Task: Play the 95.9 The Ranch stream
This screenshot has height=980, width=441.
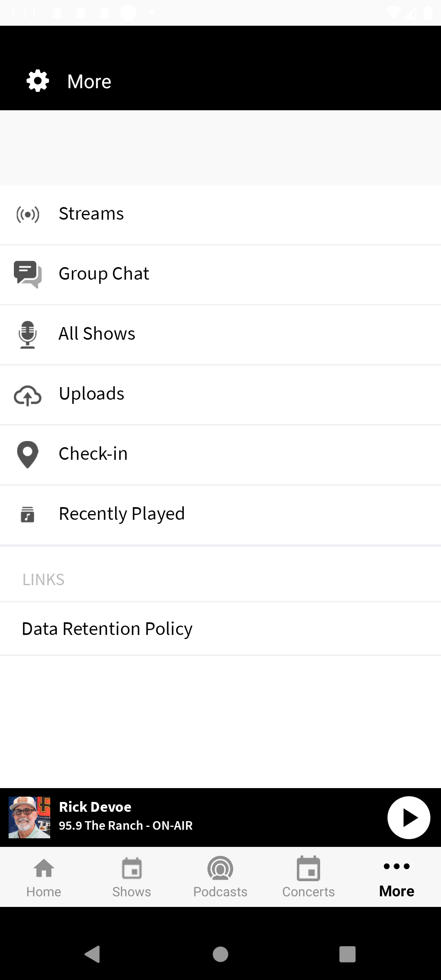Action: click(408, 817)
